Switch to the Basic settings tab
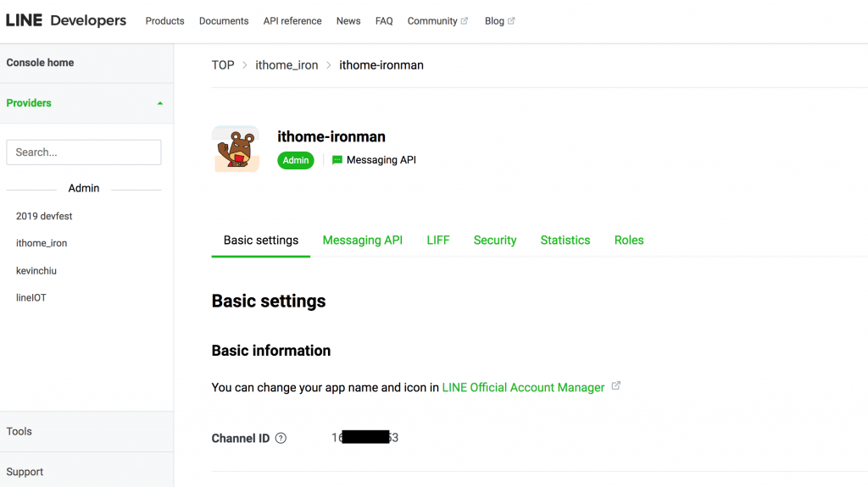The width and height of the screenshot is (868, 487). [x=261, y=241]
